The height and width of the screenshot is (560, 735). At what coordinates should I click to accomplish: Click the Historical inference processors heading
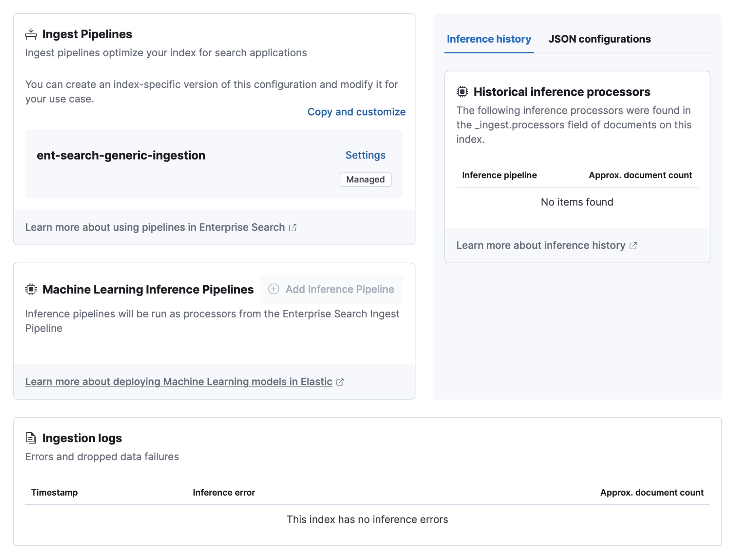[561, 92]
